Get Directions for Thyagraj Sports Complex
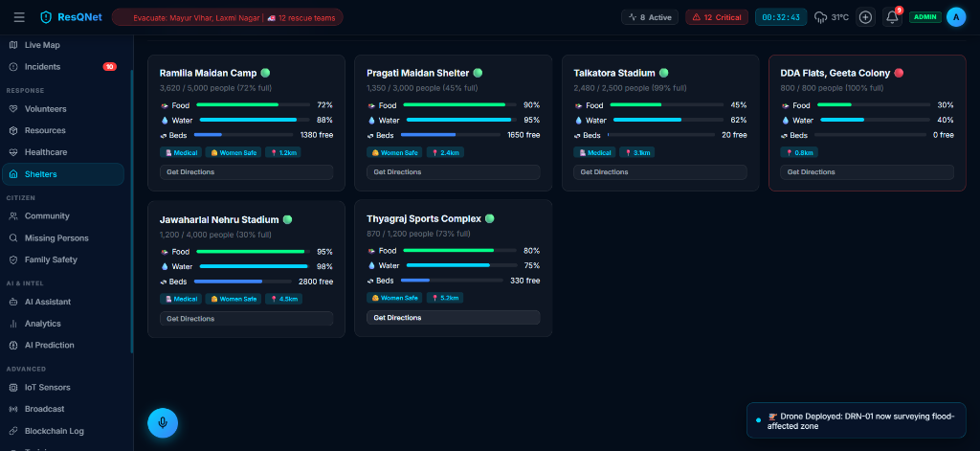The width and height of the screenshot is (980, 451). [x=453, y=318]
